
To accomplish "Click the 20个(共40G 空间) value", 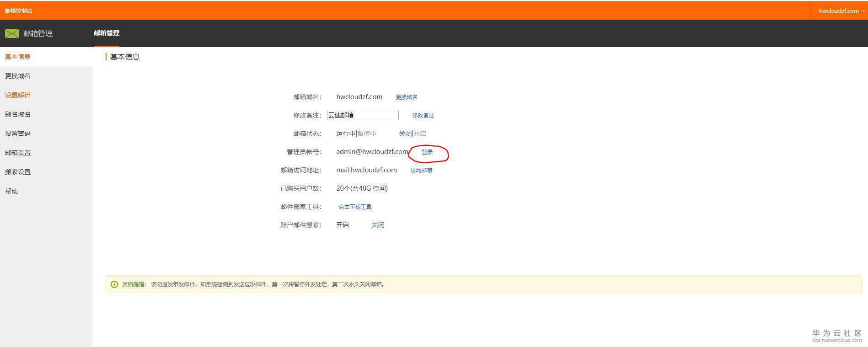I will pyautogui.click(x=362, y=188).
